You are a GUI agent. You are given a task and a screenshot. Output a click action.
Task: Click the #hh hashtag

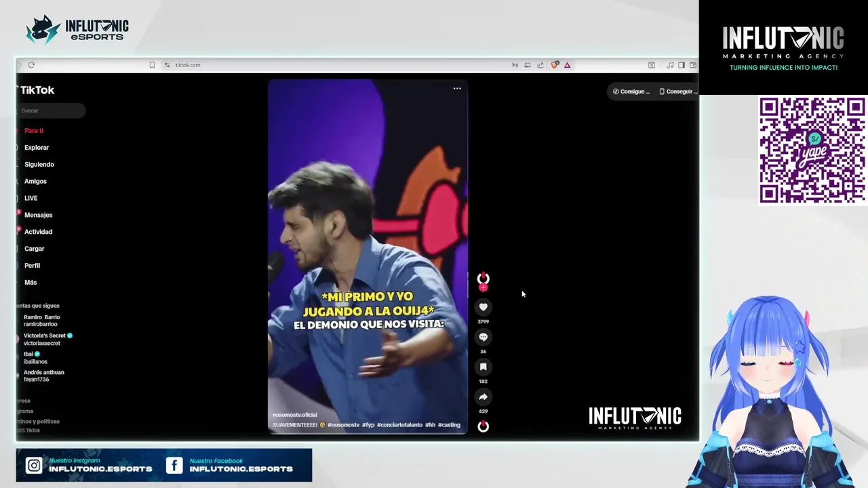(430, 425)
